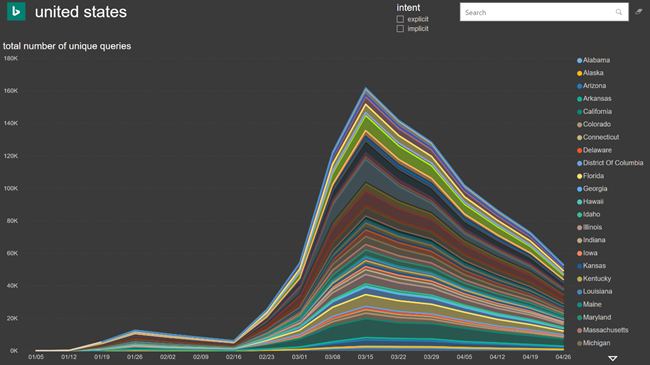Click the 180K y-axis label
The width and height of the screenshot is (650, 365).
(x=11, y=58)
